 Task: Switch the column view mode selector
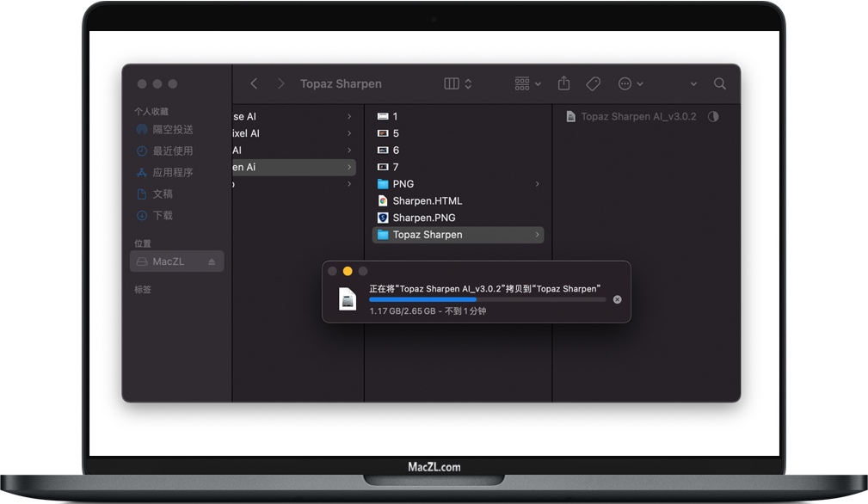pos(458,83)
